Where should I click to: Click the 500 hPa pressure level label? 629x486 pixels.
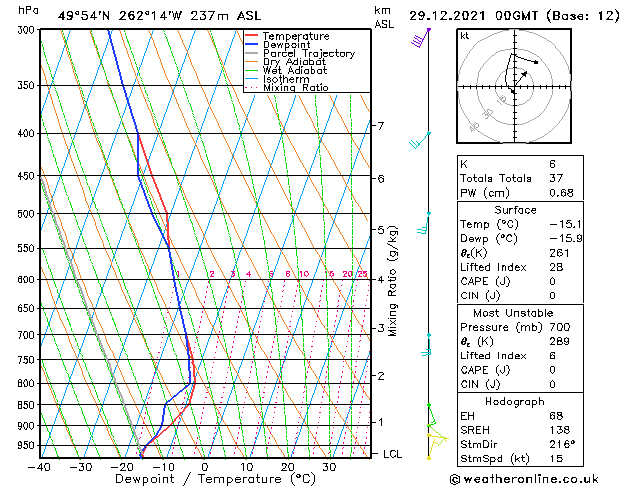click(x=26, y=214)
